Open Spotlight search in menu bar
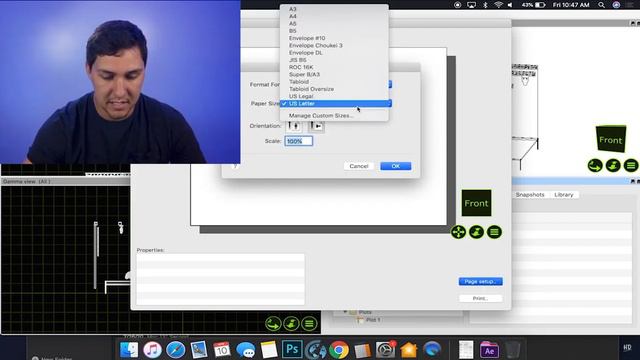 (x=602, y=5)
